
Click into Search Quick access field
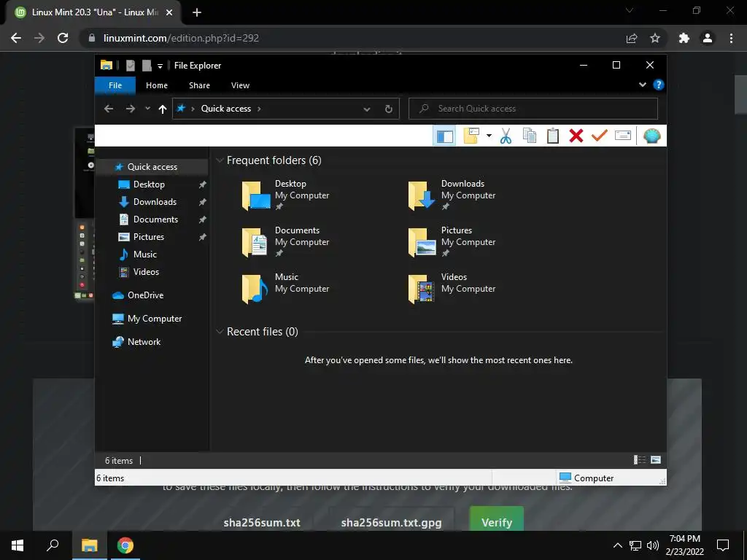pyautogui.click(x=533, y=109)
